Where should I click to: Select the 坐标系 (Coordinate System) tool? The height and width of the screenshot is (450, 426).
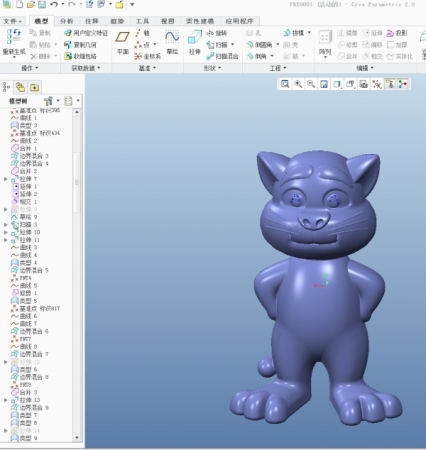[x=148, y=56]
